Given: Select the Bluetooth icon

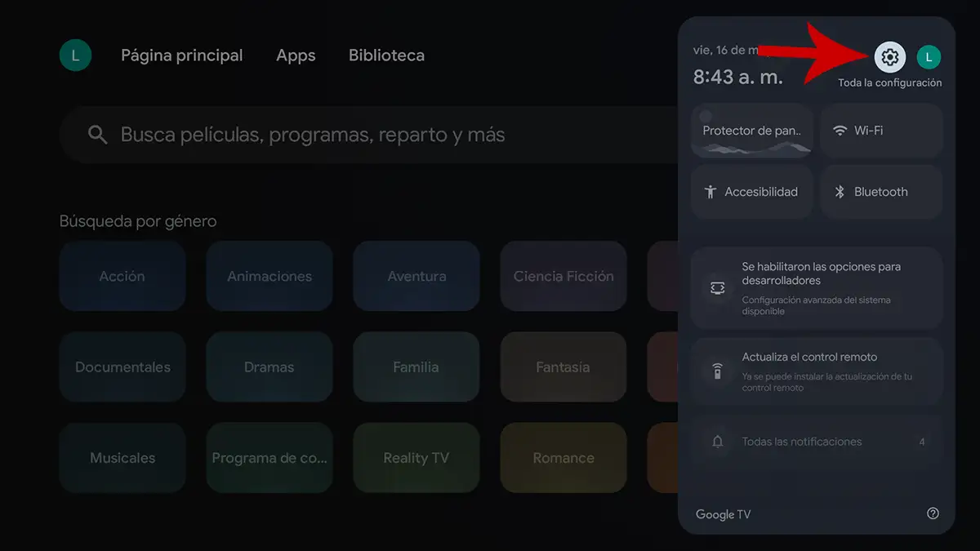Looking at the screenshot, I should (840, 192).
